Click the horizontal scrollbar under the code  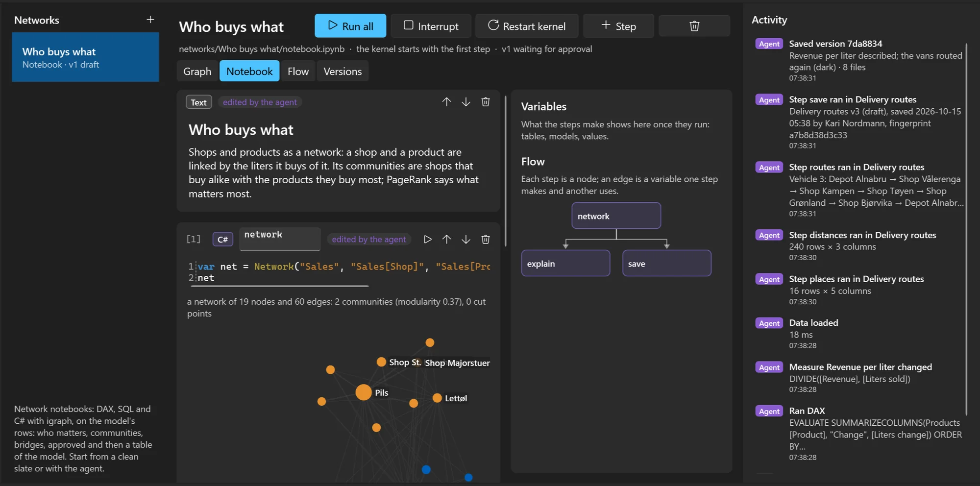pos(280,286)
